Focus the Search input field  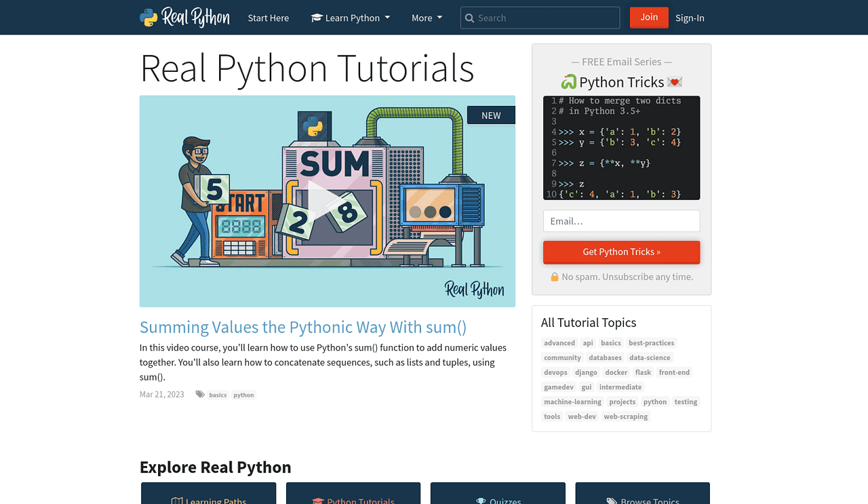tap(540, 18)
